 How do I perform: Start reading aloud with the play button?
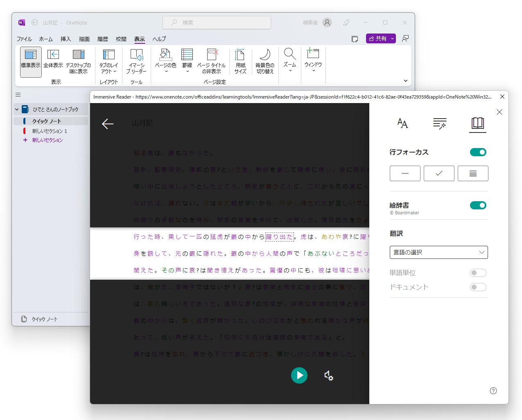(299, 375)
